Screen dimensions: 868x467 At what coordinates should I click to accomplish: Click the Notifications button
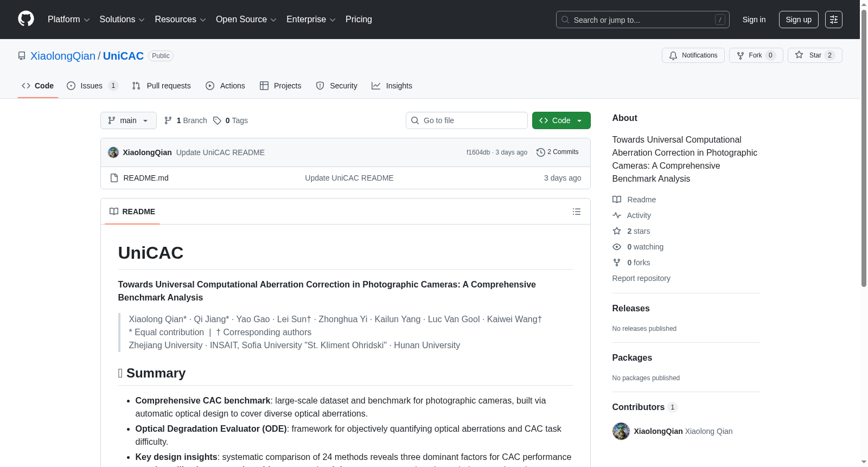click(x=693, y=55)
